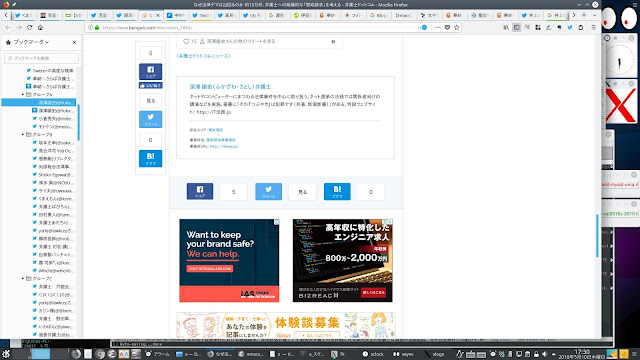Click the page's vertical scrollbar thumb
Image resolution: width=640 pixels, height=360 pixels.
[x=597, y=236]
